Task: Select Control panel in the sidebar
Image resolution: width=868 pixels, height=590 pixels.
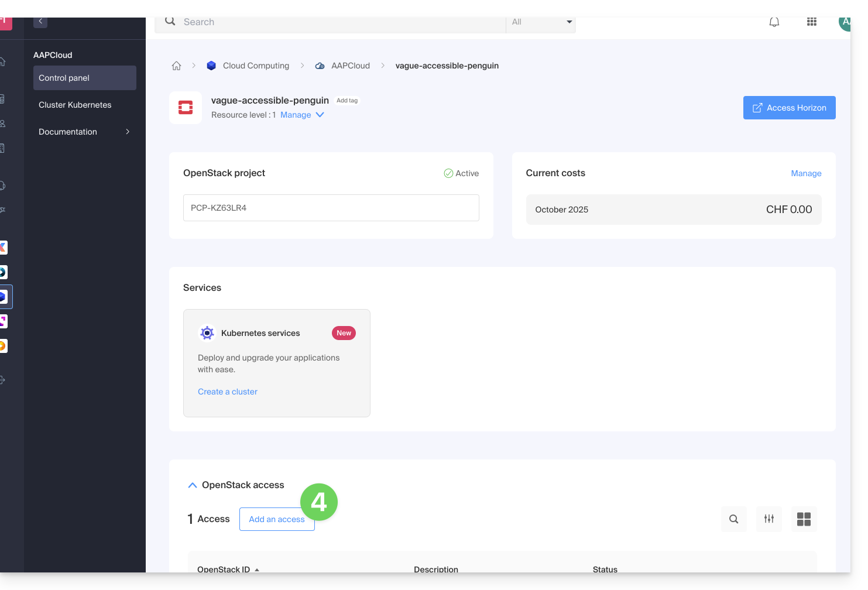Action: [x=84, y=78]
